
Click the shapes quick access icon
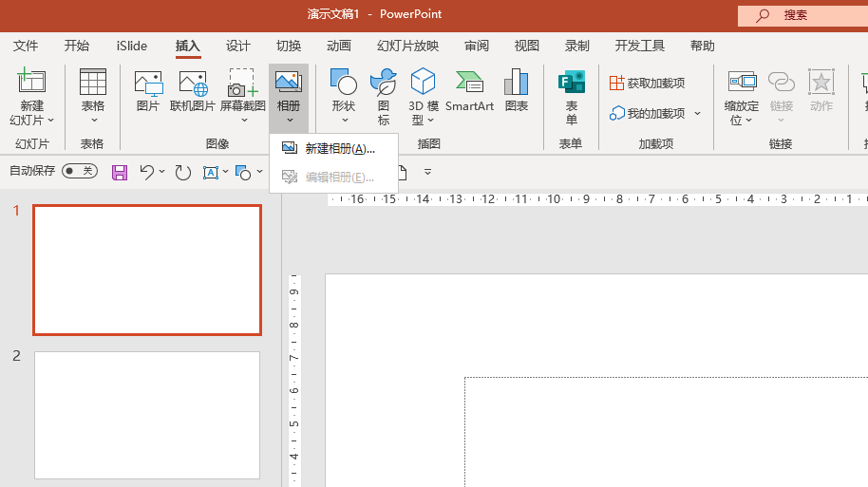(x=243, y=173)
